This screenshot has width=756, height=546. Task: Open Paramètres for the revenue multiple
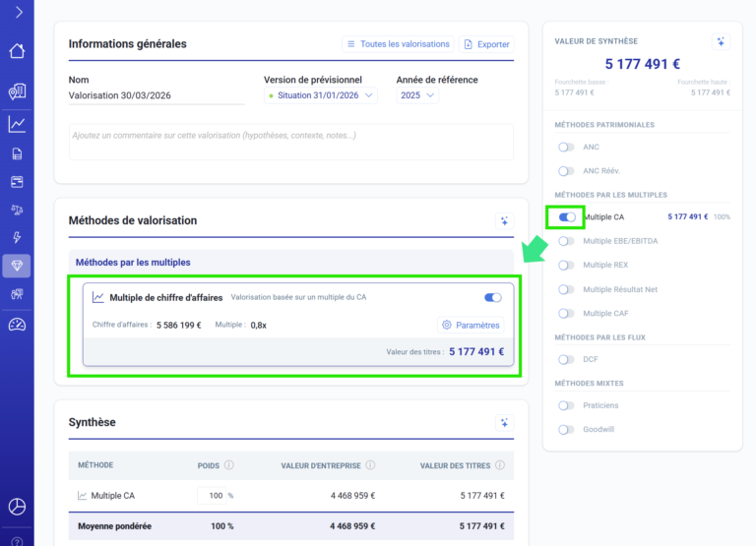click(x=471, y=325)
